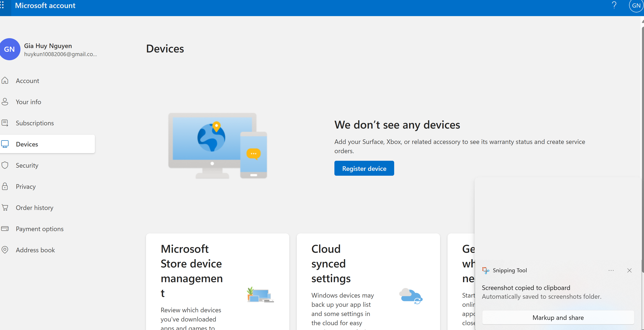Dismiss the Snipping Tool notification
This screenshot has width=644, height=330.
[630, 270]
